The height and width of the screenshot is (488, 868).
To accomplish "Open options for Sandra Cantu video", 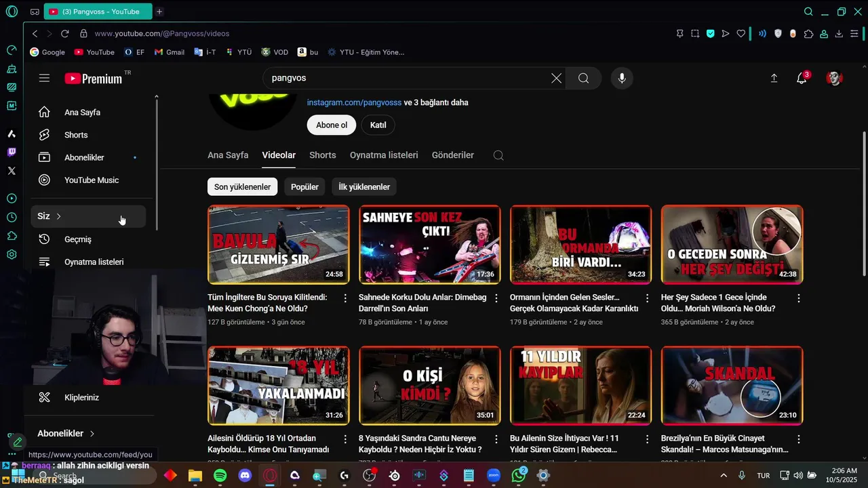I will pyautogui.click(x=496, y=439).
